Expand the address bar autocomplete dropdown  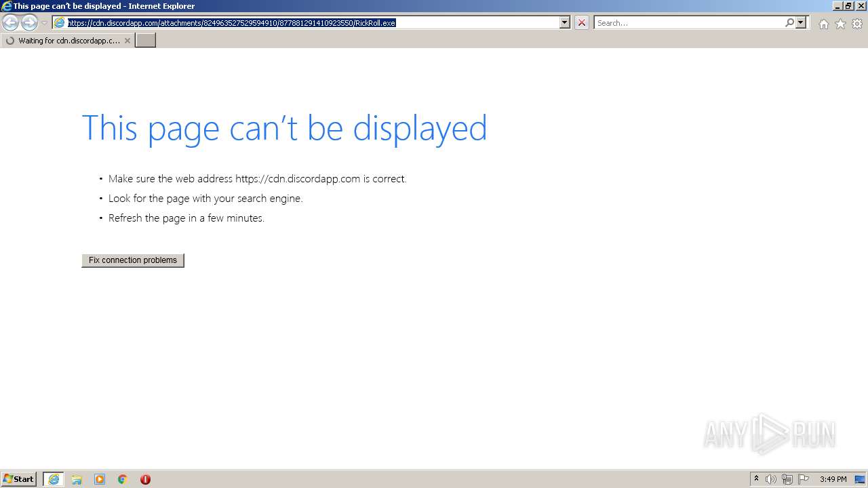point(565,22)
